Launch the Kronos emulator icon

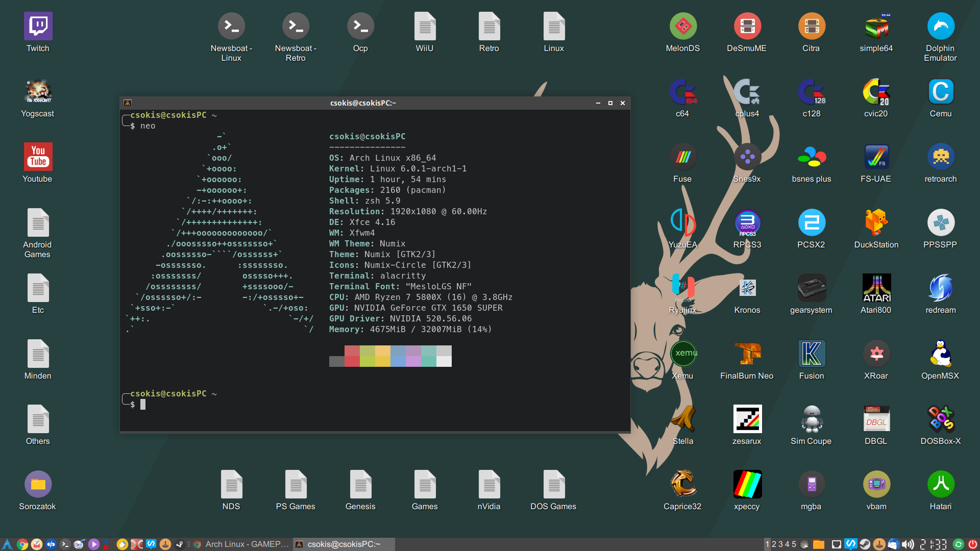click(x=747, y=288)
